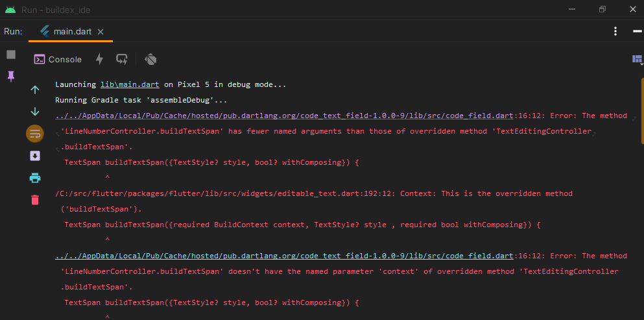Trigger Flutter Hot Restart icon

[122, 59]
